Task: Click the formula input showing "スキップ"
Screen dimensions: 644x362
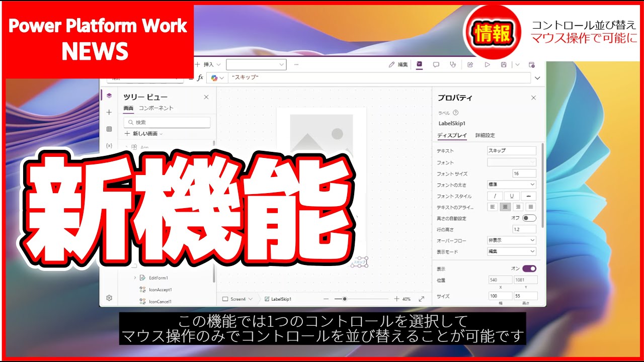Action: pos(379,78)
